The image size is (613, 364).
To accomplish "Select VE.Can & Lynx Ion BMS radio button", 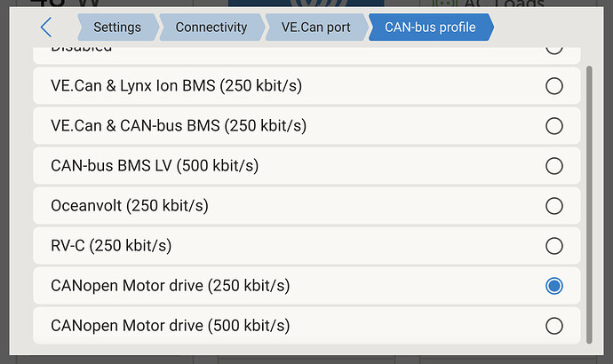I will click(x=554, y=86).
